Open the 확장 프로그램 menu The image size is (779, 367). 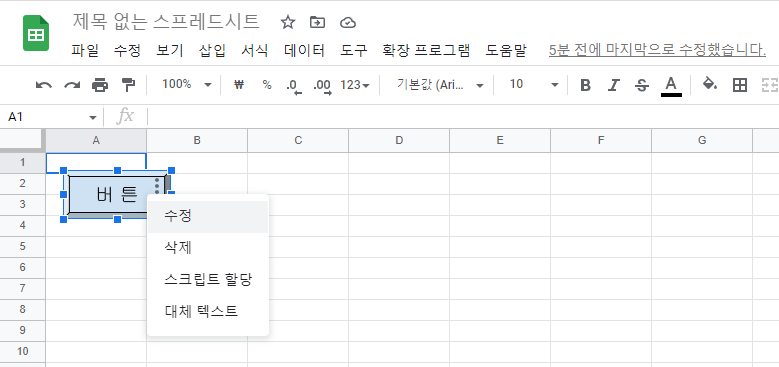pyautogui.click(x=426, y=50)
